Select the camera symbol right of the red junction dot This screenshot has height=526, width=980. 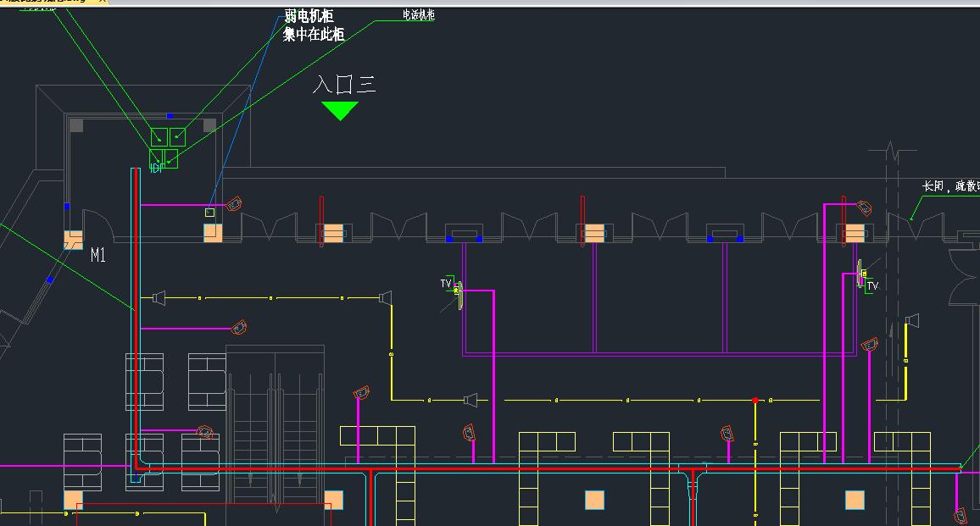pyautogui.click(x=727, y=433)
